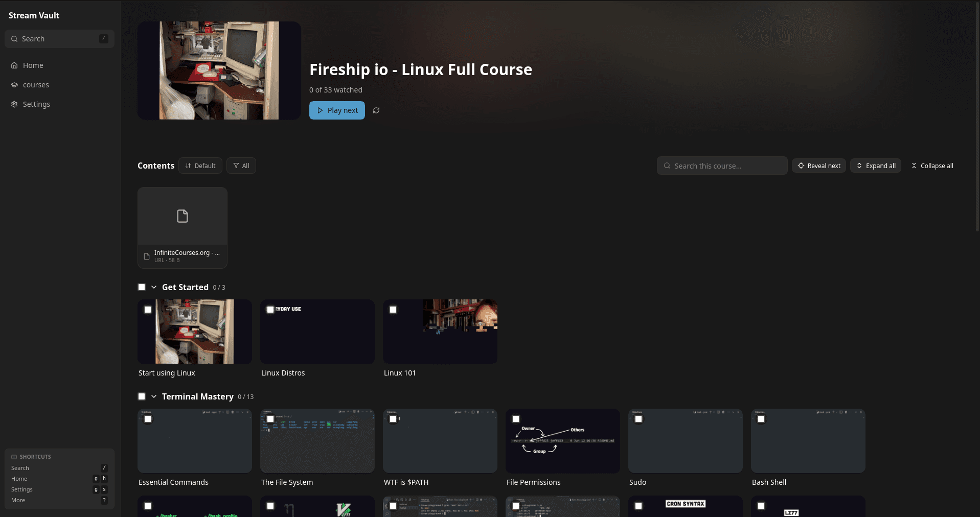Viewport: 980px width, 517px height.
Task: Click the refresh icon beside Play next
Action: tap(376, 110)
